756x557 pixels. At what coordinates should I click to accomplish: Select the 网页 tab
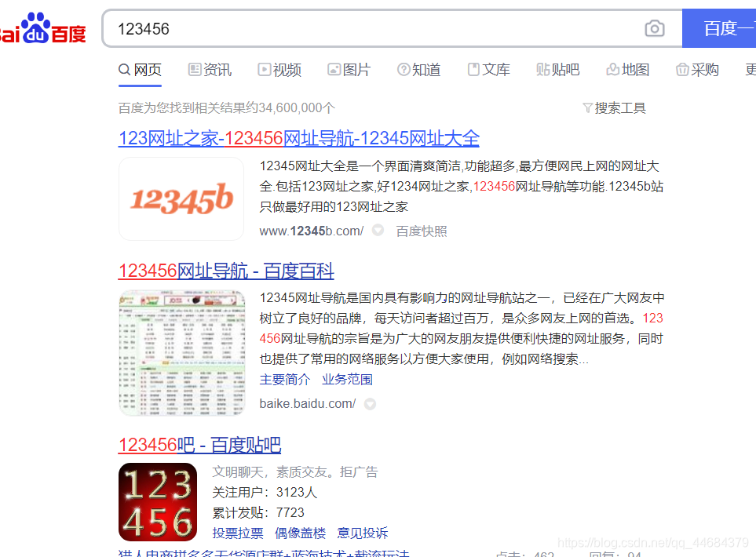coord(140,70)
